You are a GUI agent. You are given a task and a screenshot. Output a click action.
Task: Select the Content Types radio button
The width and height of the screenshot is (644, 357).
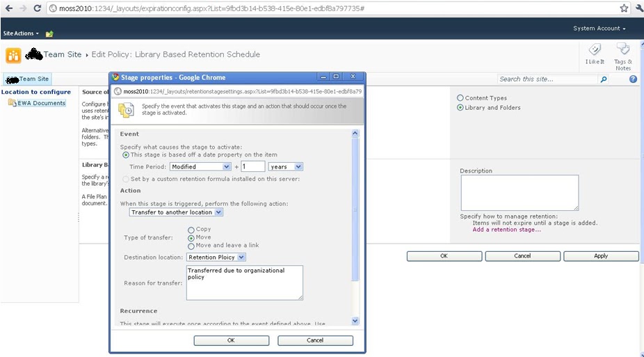tap(460, 97)
